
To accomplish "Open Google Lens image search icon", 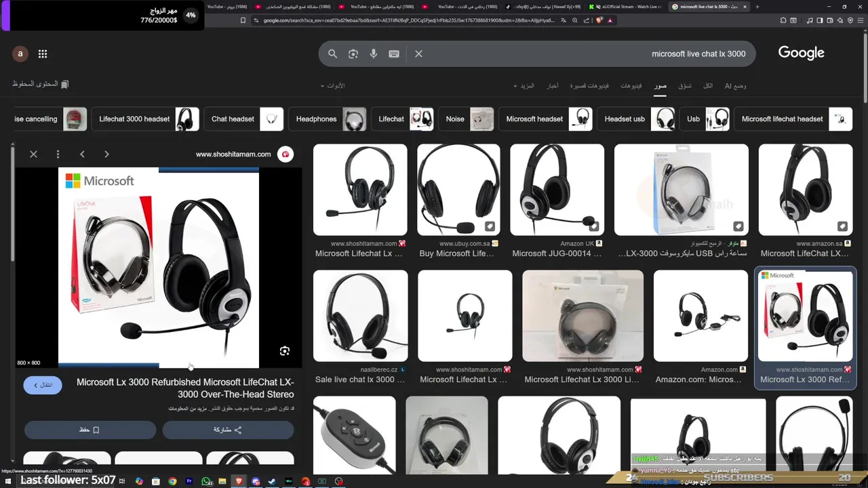I will tap(353, 54).
